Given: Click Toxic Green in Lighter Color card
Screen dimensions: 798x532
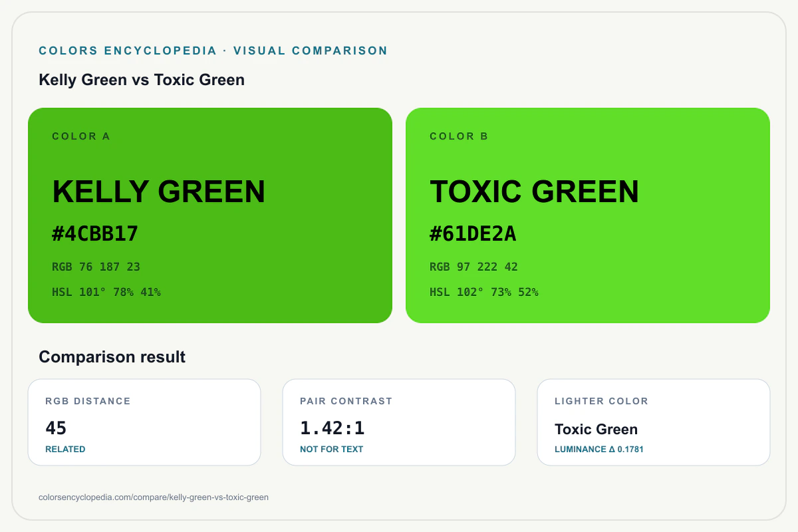Looking at the screenshot, I should [597, 430].
